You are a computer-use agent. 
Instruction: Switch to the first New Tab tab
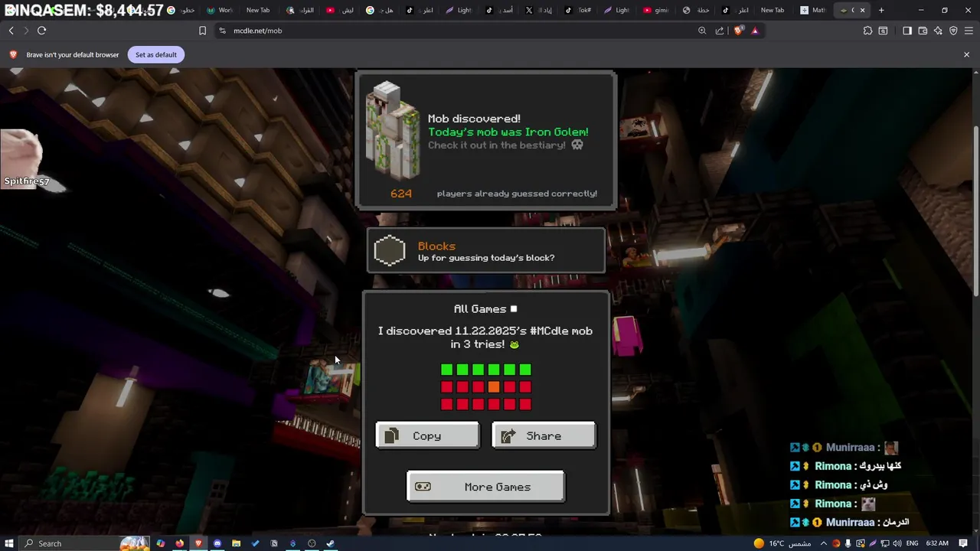pyautogui.click(x=256, y=10)
